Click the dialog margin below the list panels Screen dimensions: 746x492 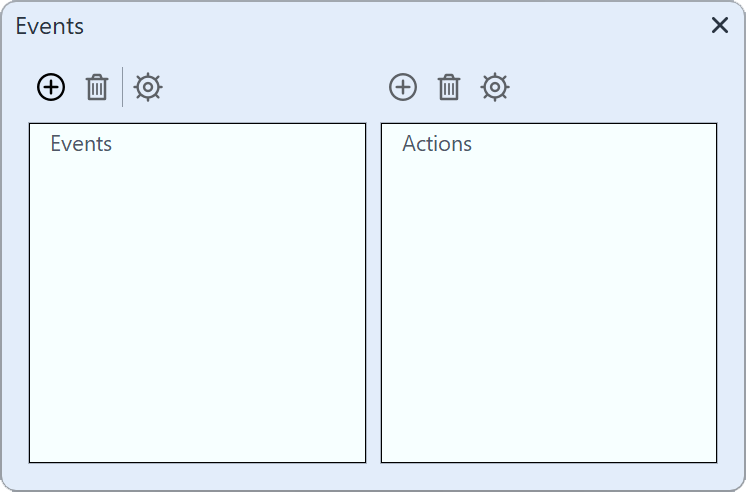(x=373, y=477)
